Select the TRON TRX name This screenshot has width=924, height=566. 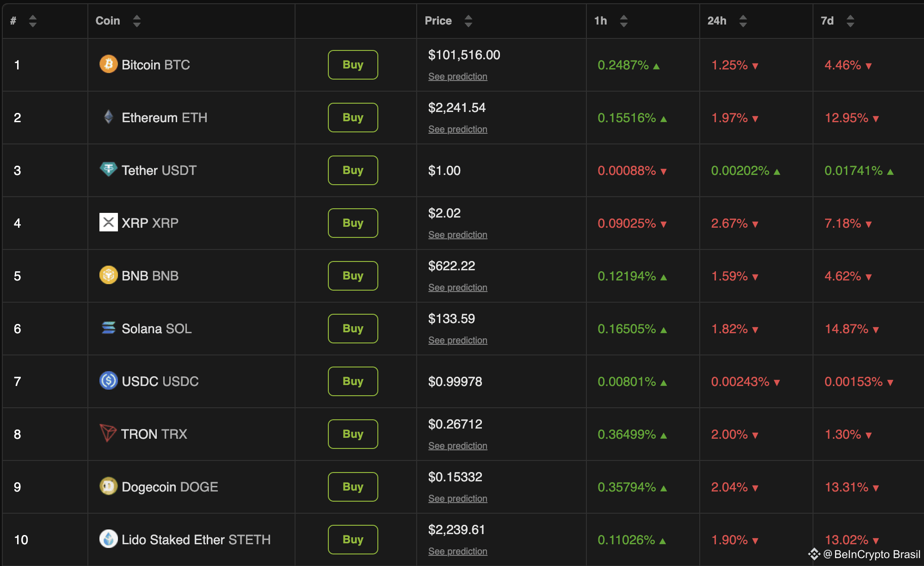click(x=154, y=434)
